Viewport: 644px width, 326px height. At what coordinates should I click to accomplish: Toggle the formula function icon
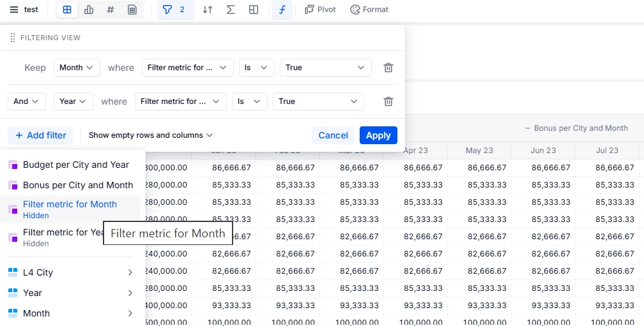[x=282, y=10]
